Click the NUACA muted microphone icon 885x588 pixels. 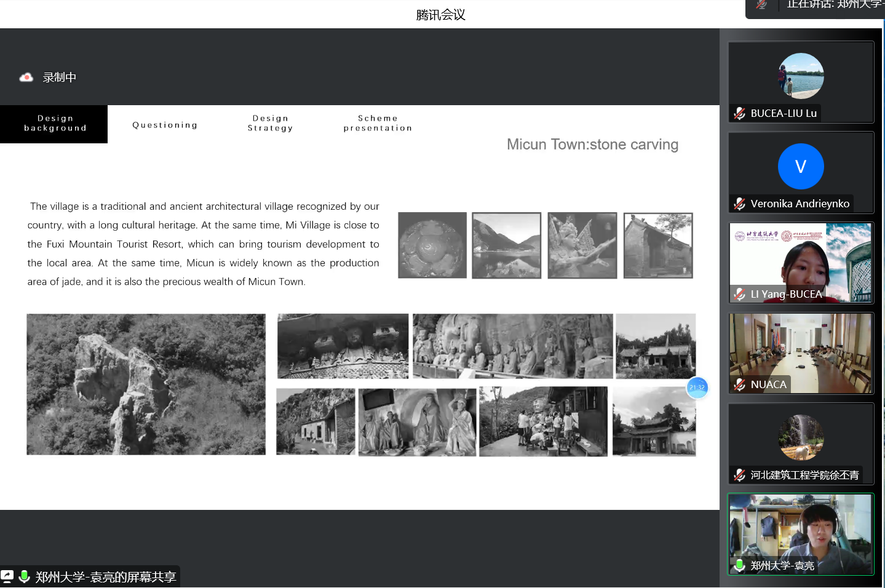click(x=740, y=384)
